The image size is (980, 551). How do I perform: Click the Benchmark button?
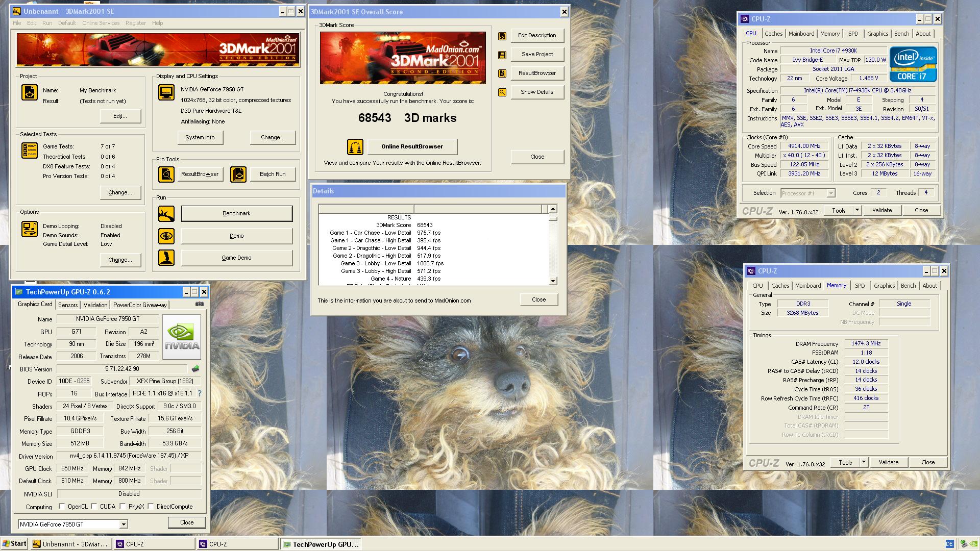[237, 214]
